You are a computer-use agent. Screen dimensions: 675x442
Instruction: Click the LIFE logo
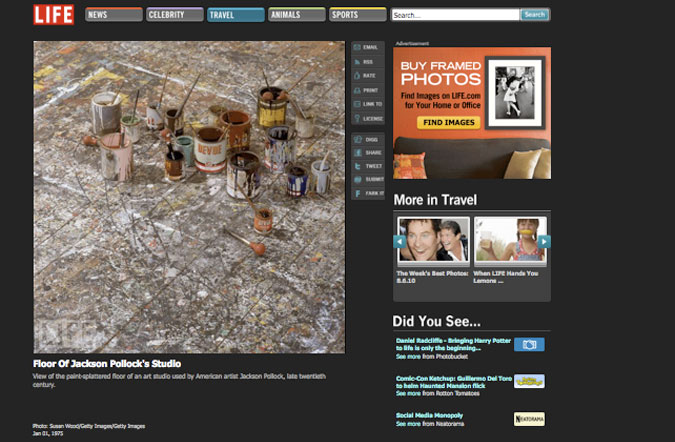(x=54, y=15)
